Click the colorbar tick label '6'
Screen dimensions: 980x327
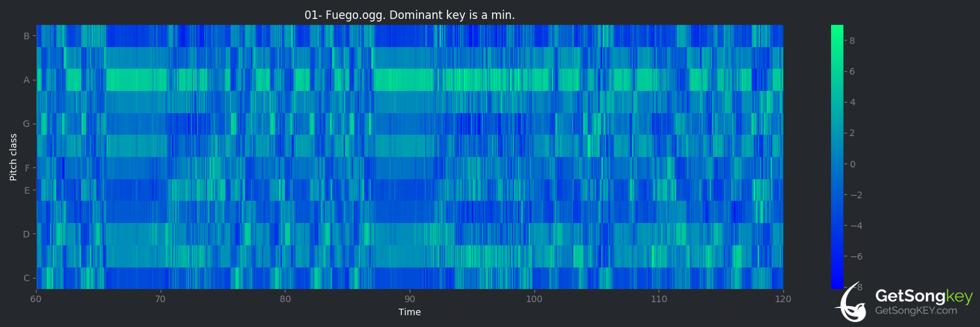(x=852, y=71)
